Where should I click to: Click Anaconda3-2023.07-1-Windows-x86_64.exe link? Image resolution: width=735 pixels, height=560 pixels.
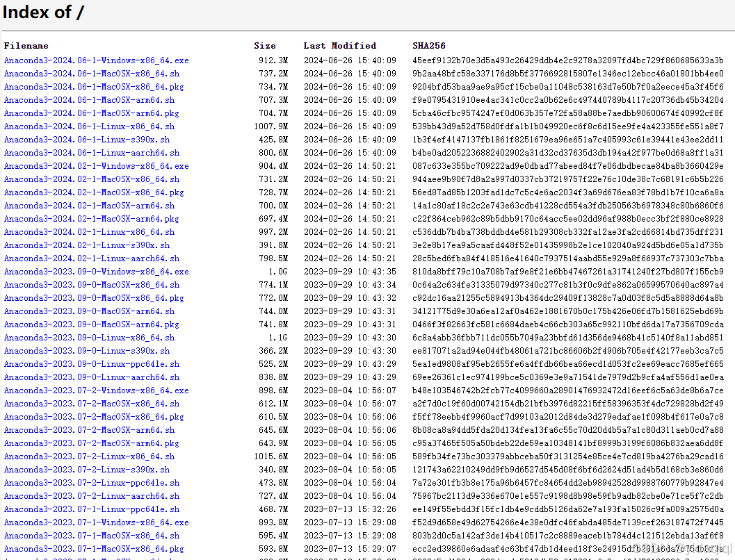pyautogui.click(x=96, y=522)
